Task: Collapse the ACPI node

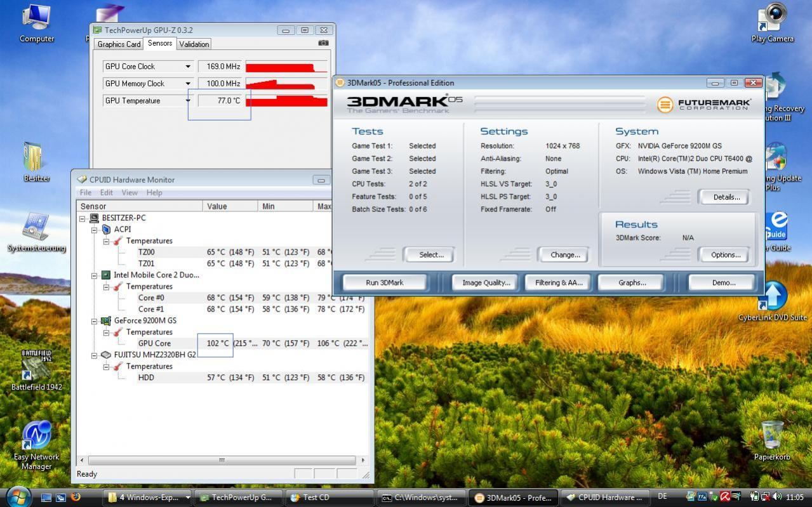Action: (95, 229)
